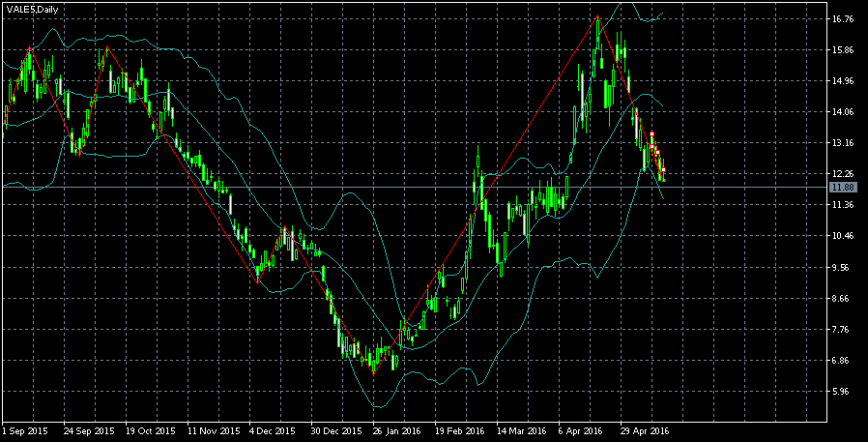This screenshot has width=868, height=442.
Task: Click the 9.56 price scale value
Action: click(843, 268)
